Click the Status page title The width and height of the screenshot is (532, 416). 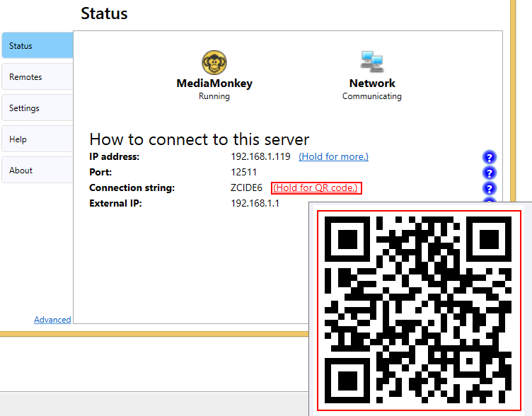tap(104, 13)
